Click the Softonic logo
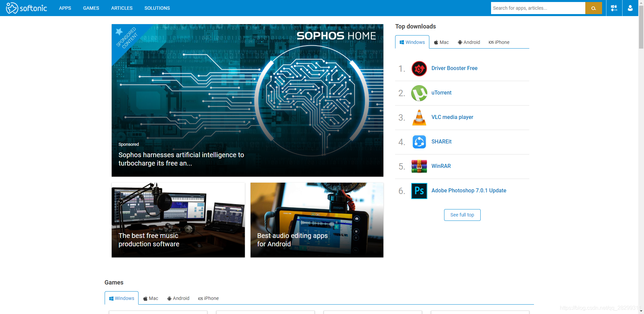The width and height of the screenshot is (644, 314). (x=26, y=8)
